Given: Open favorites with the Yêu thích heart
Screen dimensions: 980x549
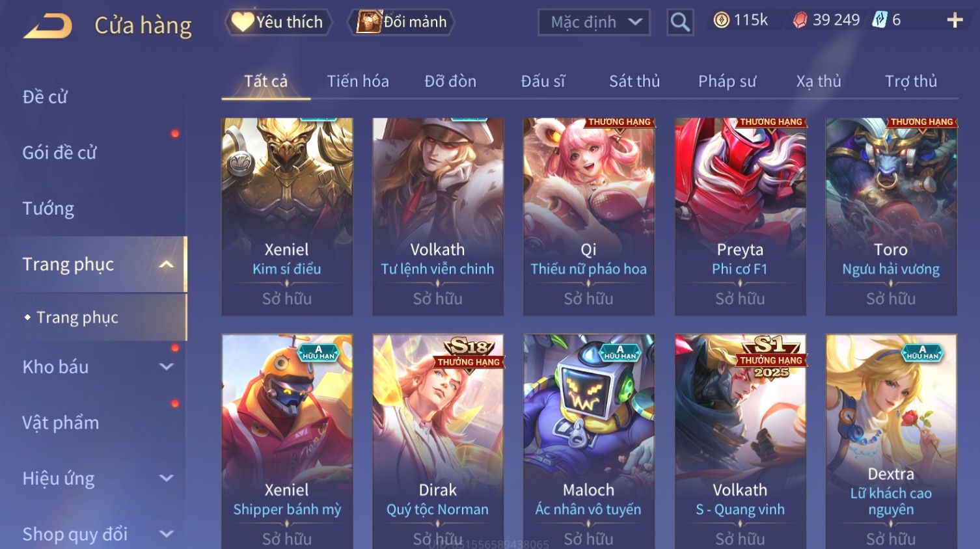Looking at the screenshot, I should click(x=243, y=22).
